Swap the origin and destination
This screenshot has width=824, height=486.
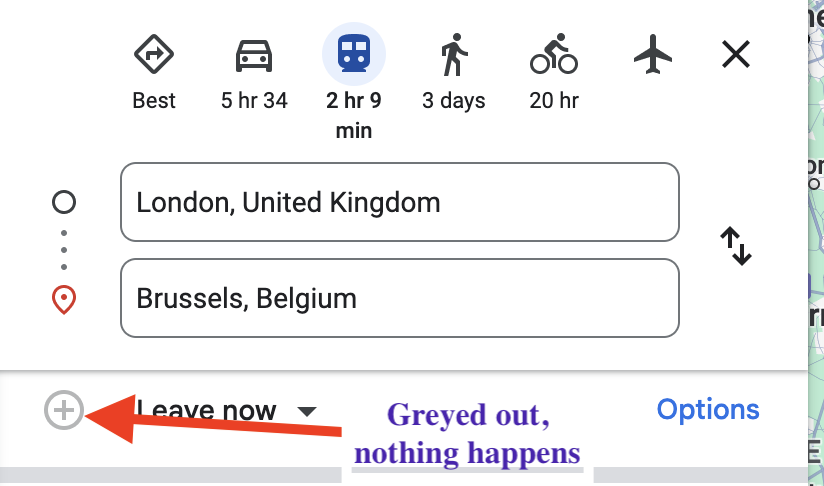736,246
